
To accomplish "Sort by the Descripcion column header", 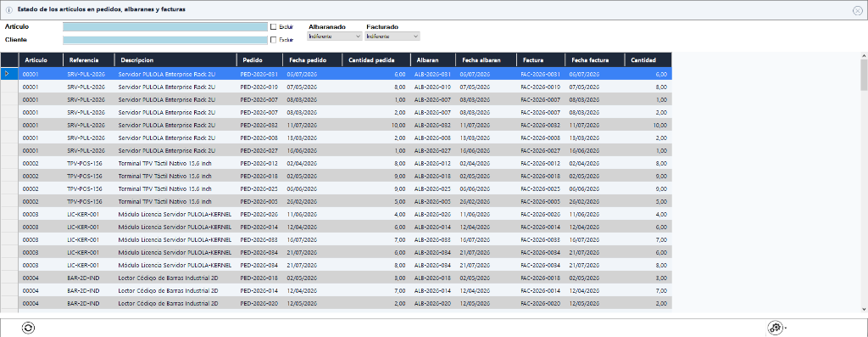I will (175, 60).
